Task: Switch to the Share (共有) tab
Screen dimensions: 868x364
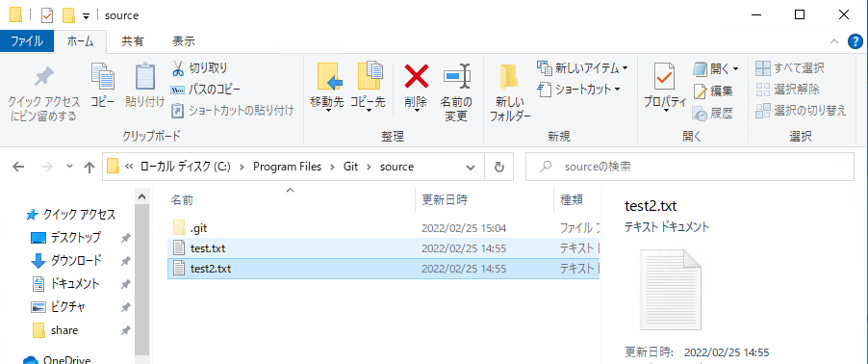Action: 133,41
